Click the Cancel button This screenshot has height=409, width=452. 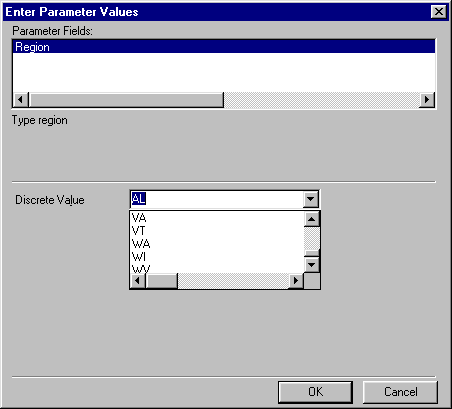point(400,392)
